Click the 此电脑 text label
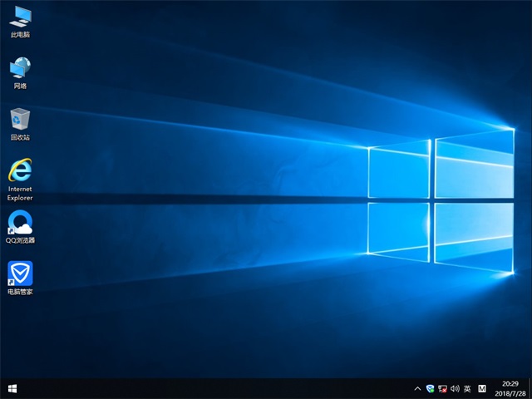This screenshot has width=532, height=399. 20,35
